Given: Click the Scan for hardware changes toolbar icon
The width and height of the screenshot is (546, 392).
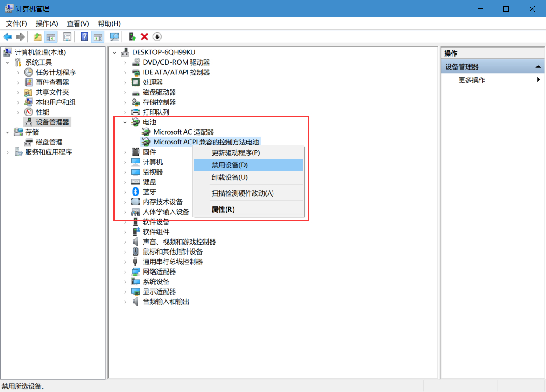Looking at the screenshot, I should coord(114,36).
